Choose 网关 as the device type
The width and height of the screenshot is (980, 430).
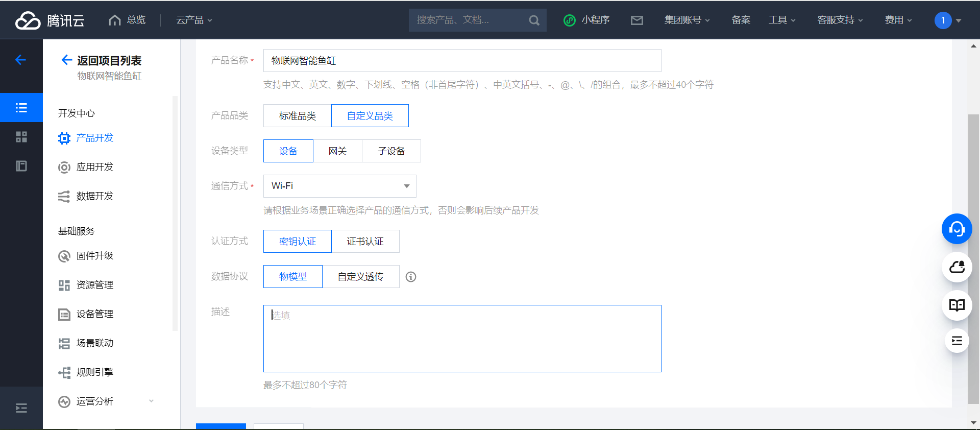[x=337, y=151]
